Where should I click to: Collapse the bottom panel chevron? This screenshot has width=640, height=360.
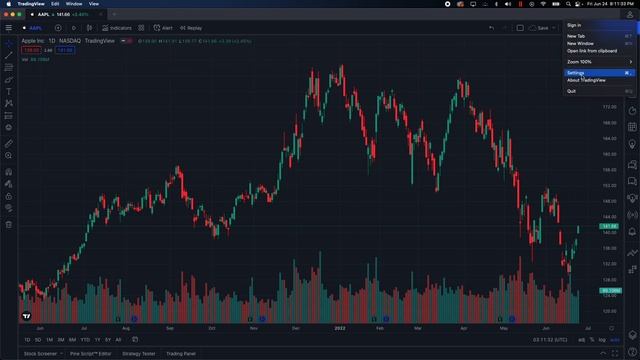(x=603, y=353)
